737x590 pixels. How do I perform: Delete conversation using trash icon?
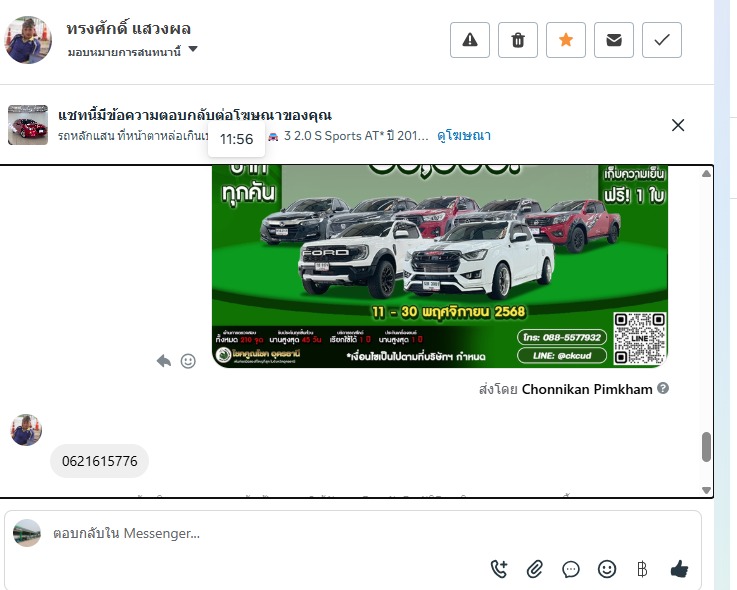pos(517,40)
